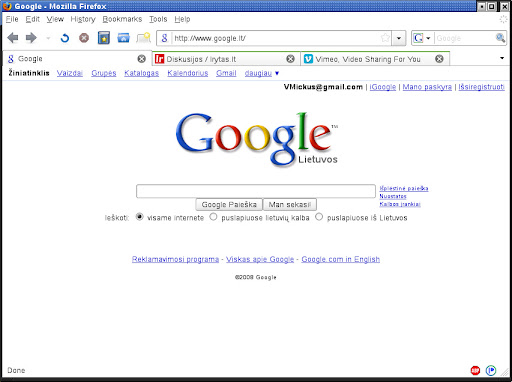The image size is (512, 382).
Task: Open the History menu
Action: click(x=83, y=19)
